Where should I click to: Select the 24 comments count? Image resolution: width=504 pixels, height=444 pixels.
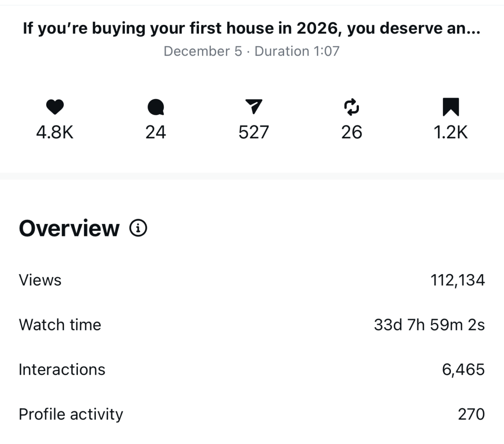click(156, 132)
